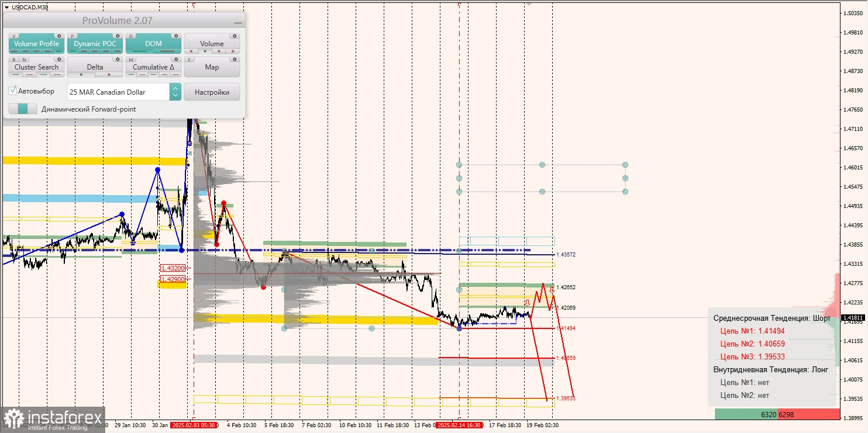The image size is (868, 433).
Task: Select the first red dot mode under Volume
Action: (191, 51)
